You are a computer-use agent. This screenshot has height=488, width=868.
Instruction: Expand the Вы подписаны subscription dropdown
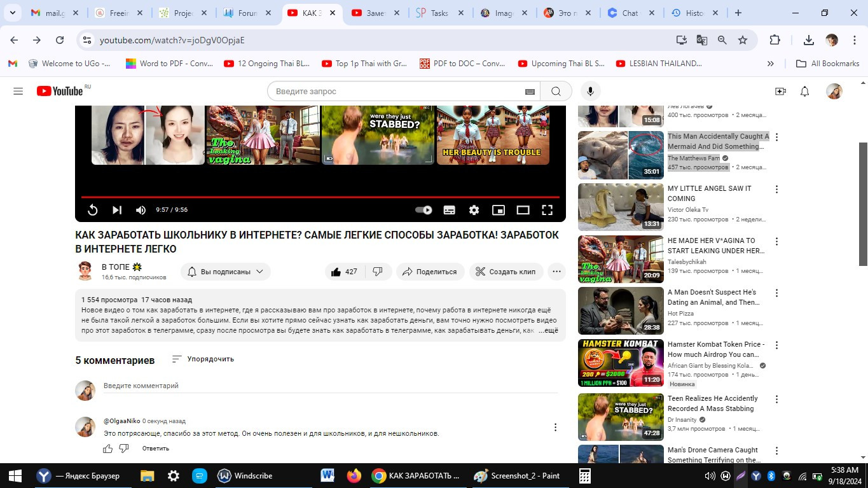click(226, 272)
